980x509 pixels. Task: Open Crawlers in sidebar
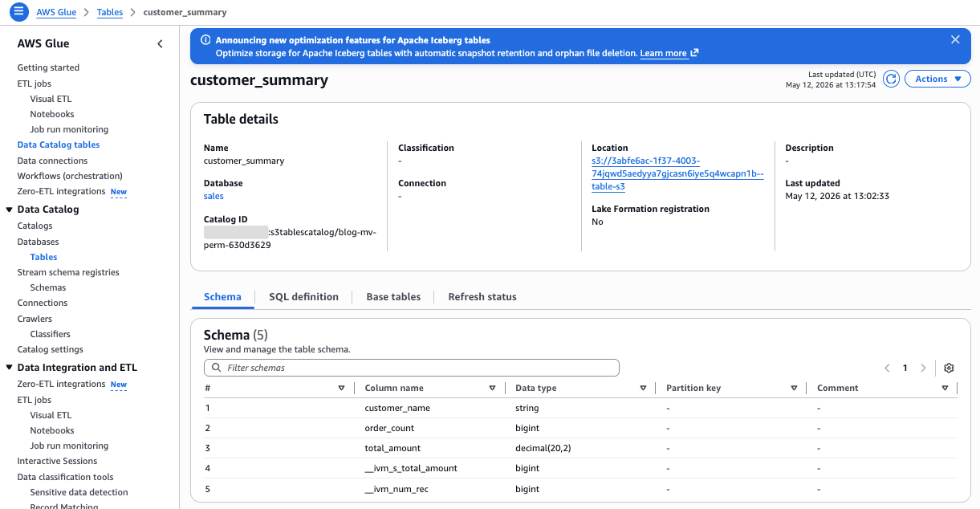point(35,319)
